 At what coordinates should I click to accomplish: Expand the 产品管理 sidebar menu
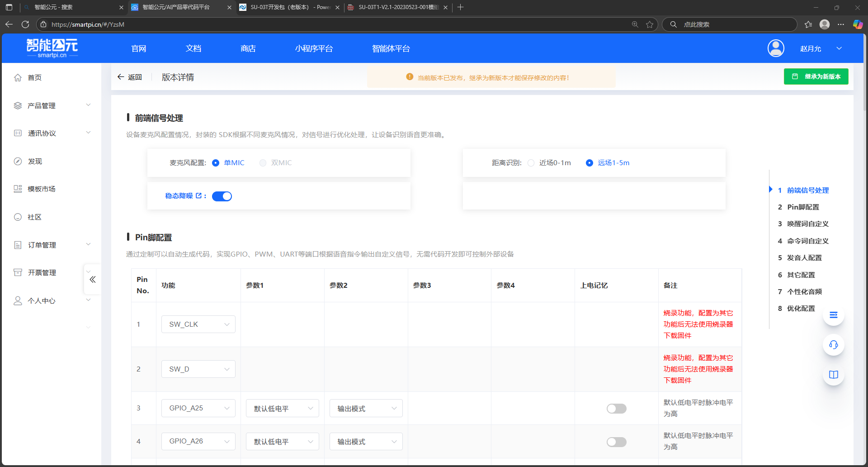tap(52, 105)
